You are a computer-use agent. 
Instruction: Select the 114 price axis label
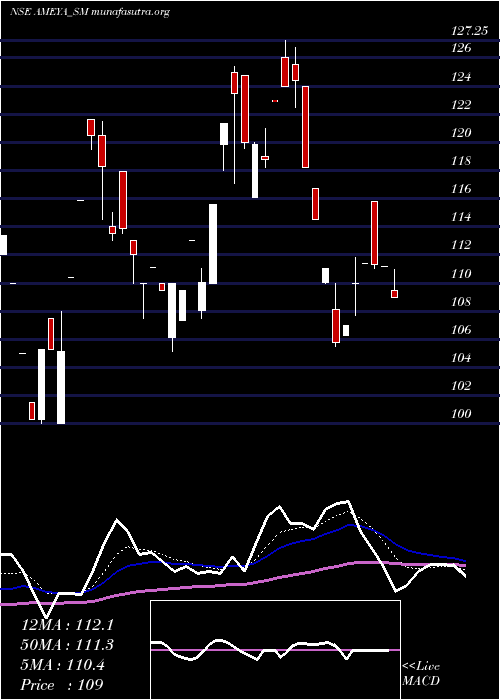tap(461, 217)
